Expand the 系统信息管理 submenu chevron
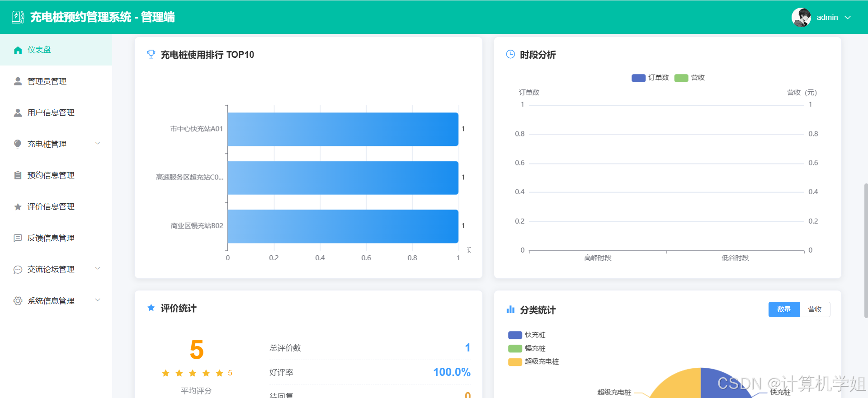The image size is (868, 398). pyautogui.click(x=98, y=300)
